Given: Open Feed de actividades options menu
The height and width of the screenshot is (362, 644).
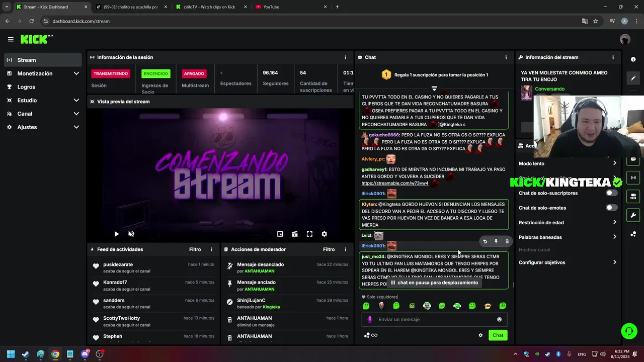Looking at the screenshot, I should click(211, 249).
